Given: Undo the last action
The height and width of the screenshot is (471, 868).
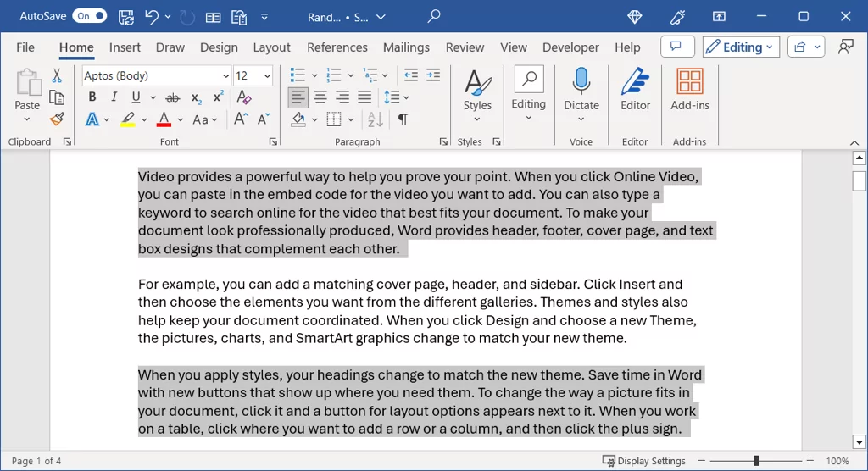Looking at the screenshot, I should click(x=152, y=17).
